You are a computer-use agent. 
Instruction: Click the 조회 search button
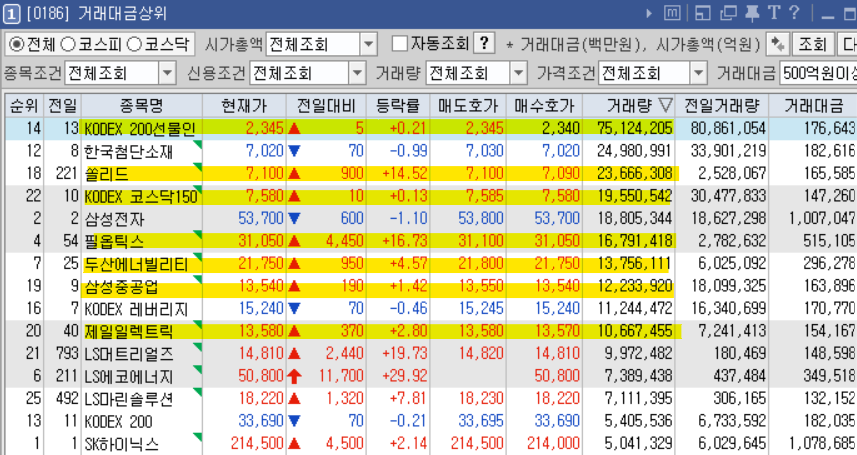click(812, 44)
